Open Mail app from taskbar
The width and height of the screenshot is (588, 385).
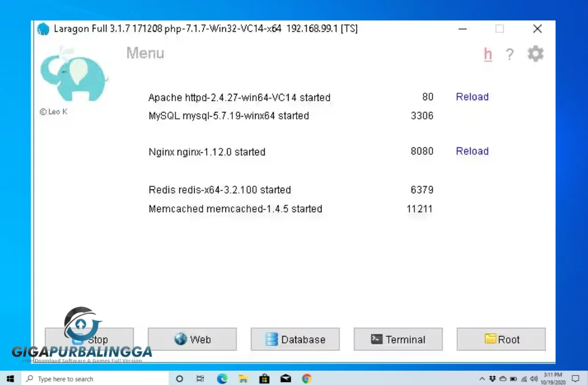286,379
